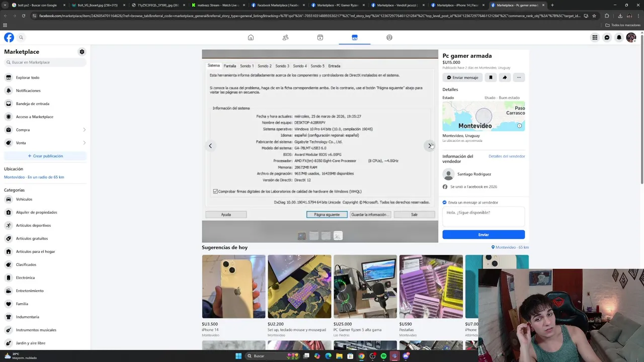Open Discord from the taskbar

coord(406,356)
